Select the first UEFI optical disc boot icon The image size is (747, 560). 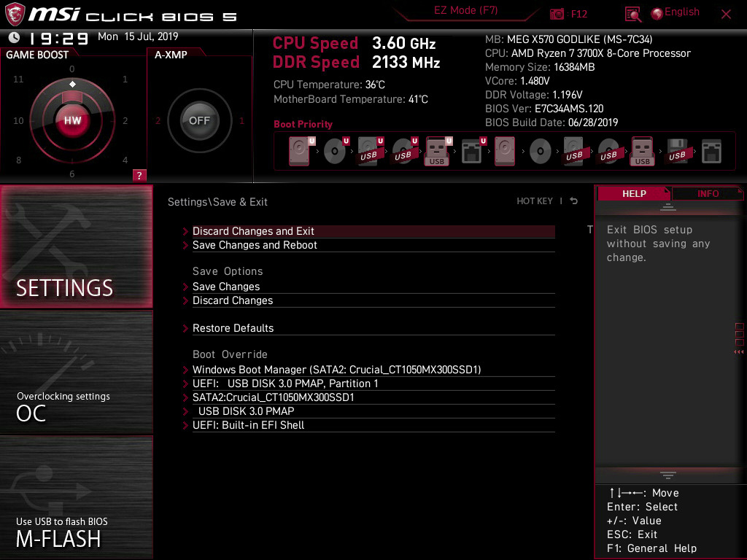click(x=336, y=151)
